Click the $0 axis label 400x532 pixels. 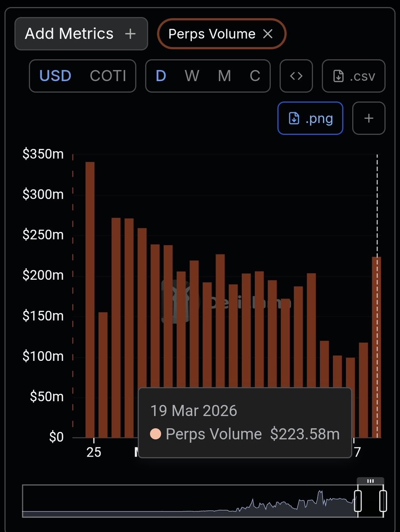[56, 437]
